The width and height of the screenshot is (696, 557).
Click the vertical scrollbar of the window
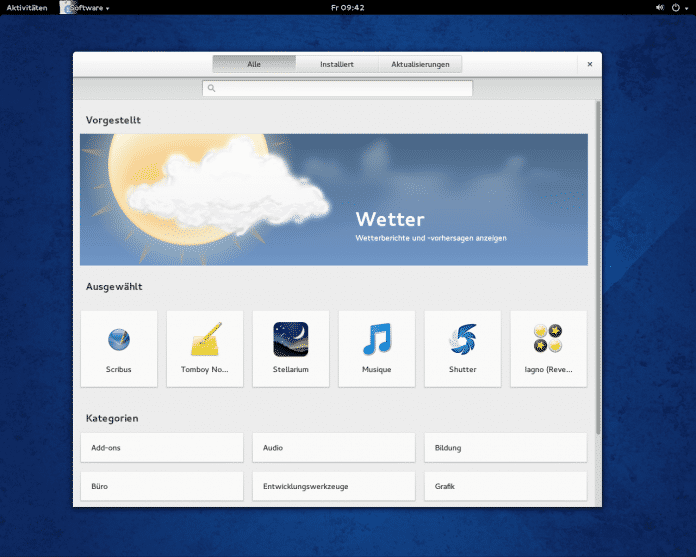[x=598, y=270]
